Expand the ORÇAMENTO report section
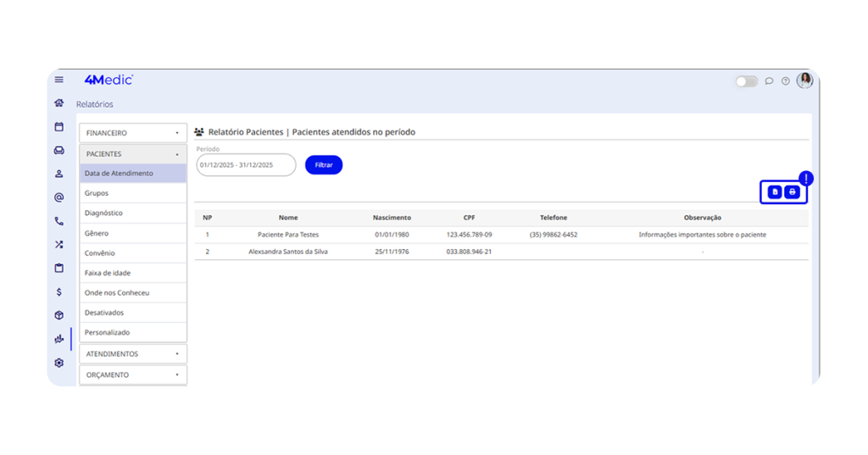Viewport: 868px width, 455px height. [133, 375]
